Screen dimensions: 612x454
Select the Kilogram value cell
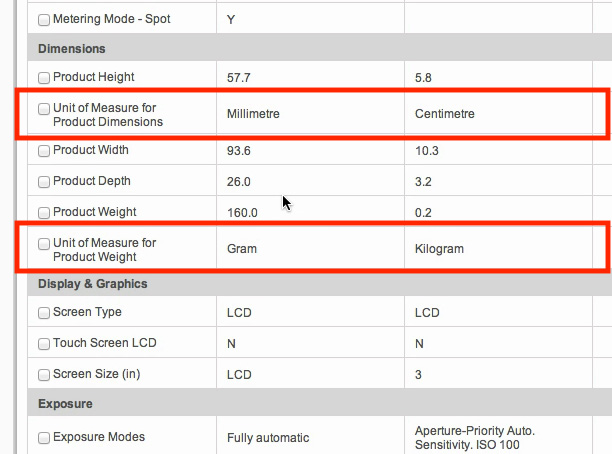pos(439,248)
